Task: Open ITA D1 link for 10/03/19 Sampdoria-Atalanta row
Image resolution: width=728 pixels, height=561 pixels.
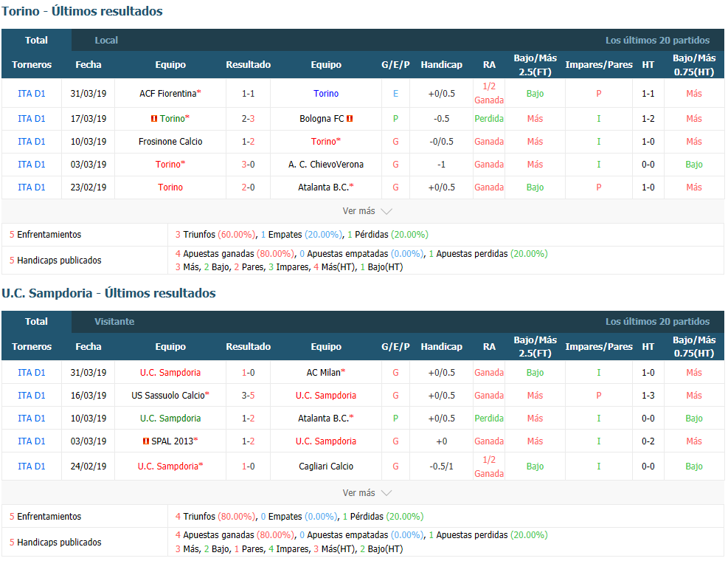Action: point(32,419)
